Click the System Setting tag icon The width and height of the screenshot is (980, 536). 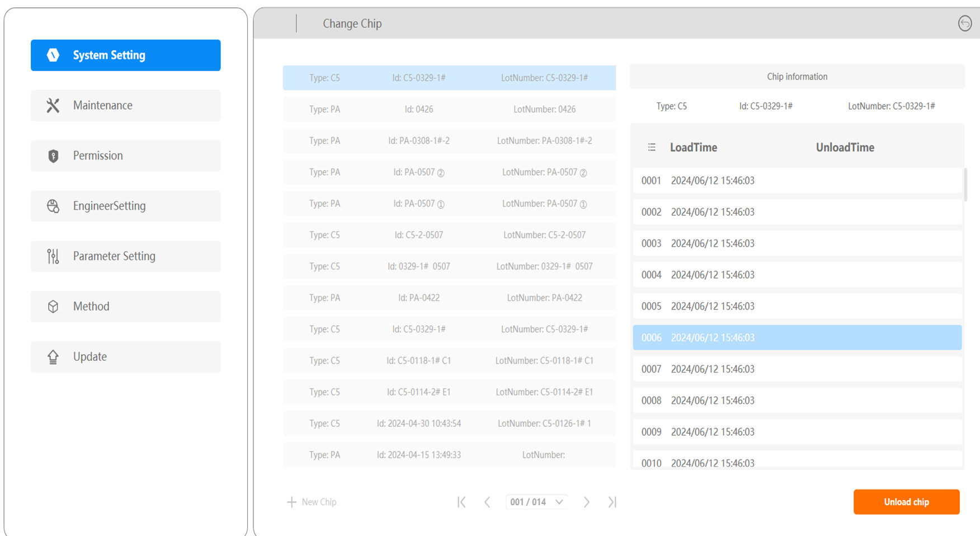point(53,55)
